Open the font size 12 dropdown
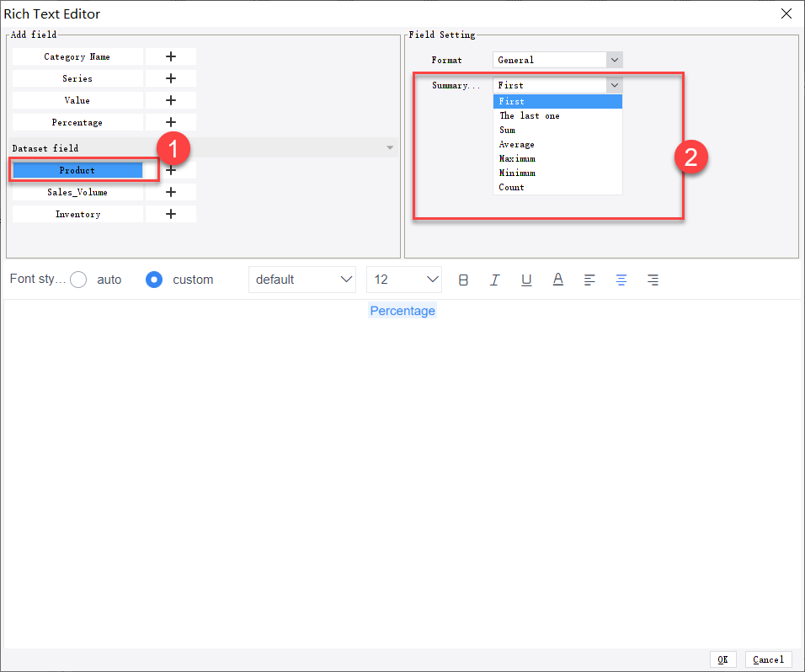Screen dimensions: 805x672 click(x=404, y=280)
